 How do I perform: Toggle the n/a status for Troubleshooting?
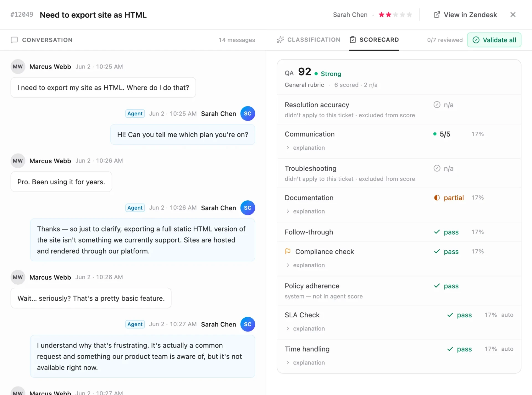tap(443, 168)
